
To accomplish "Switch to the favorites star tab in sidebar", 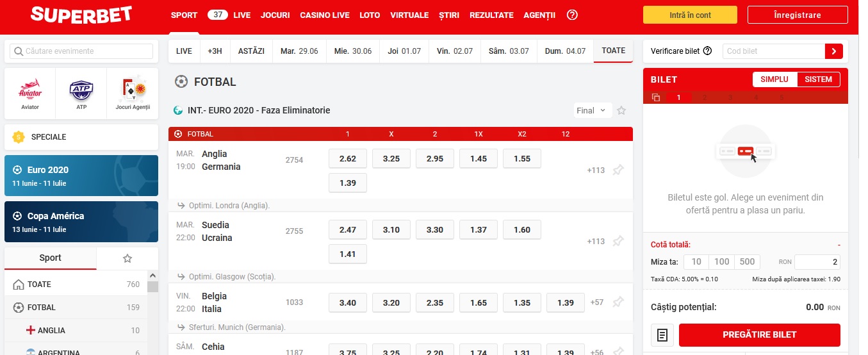I will coord(127,258).
